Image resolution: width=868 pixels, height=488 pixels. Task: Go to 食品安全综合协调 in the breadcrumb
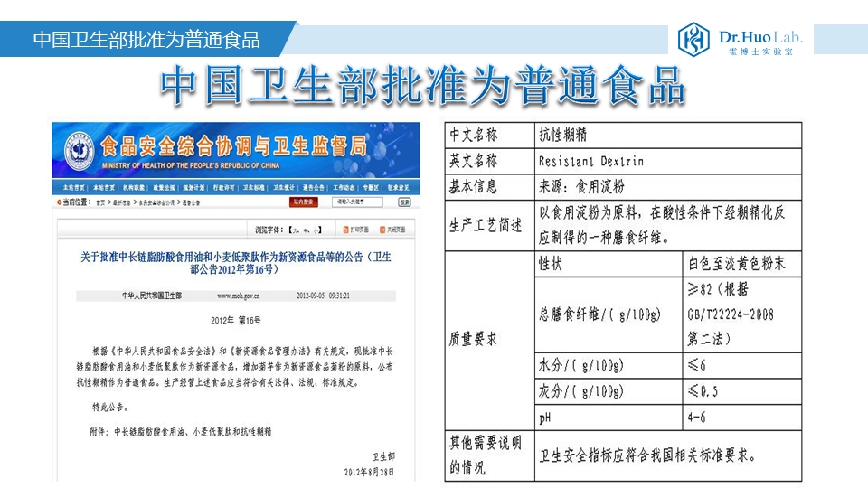(156, 203)
